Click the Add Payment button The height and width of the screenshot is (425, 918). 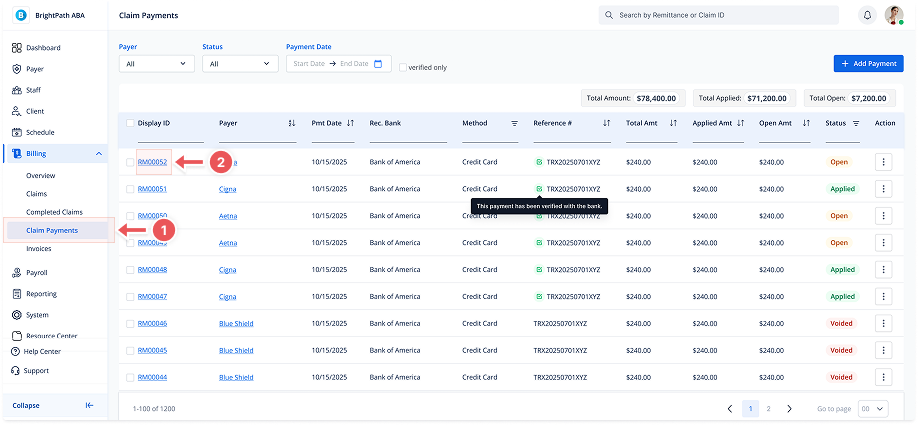point(868,63)
